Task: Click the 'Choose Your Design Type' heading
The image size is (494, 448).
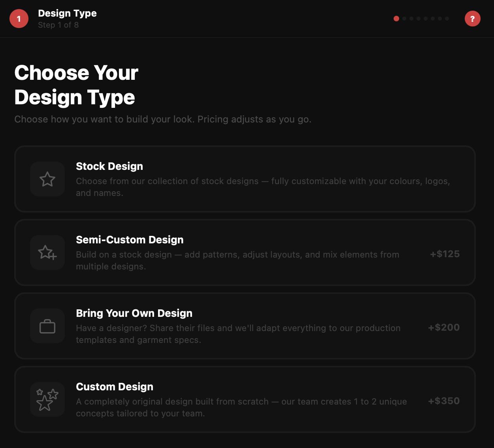Action: [76, 85]
